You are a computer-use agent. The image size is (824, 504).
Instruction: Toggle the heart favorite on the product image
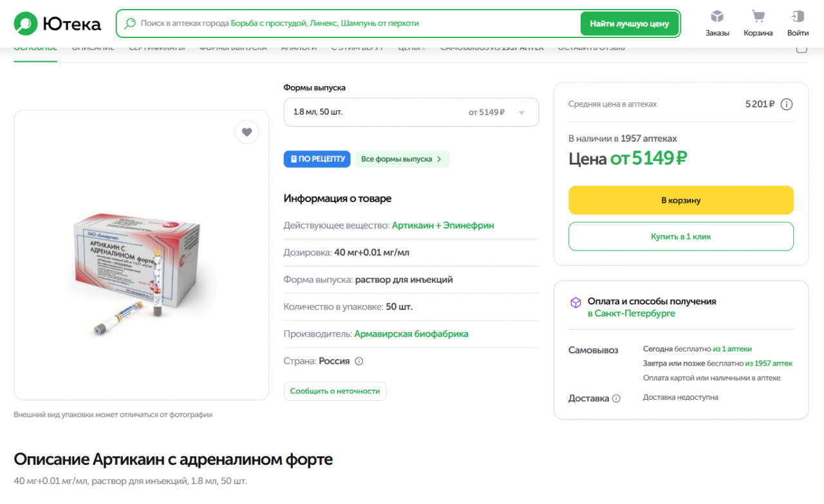(x=247, y=132)
